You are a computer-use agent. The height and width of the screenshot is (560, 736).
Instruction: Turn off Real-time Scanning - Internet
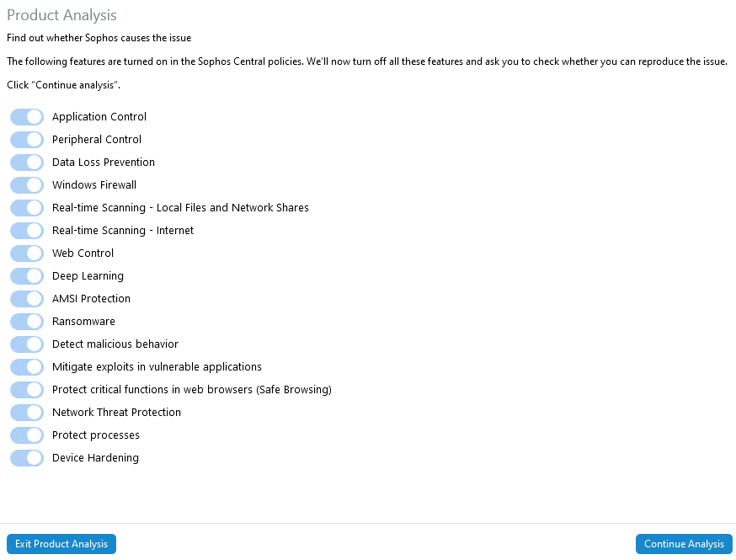tap(26, 230)
